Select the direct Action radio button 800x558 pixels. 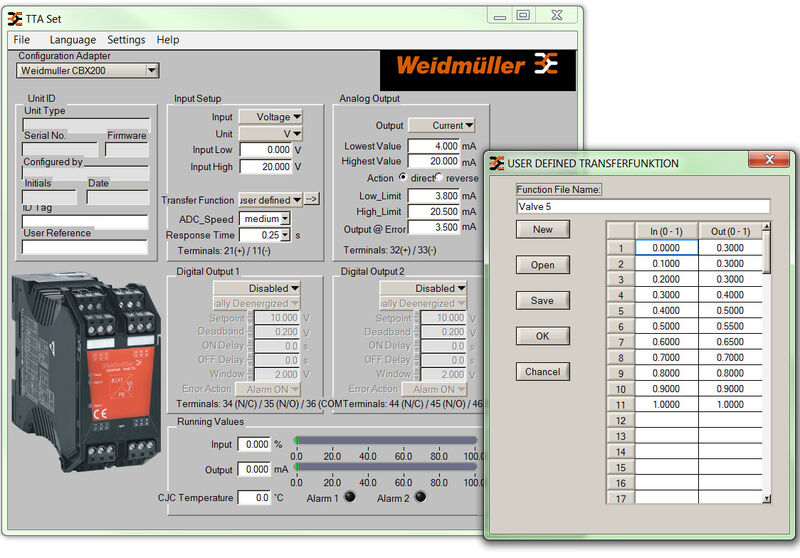[x=404, y=178]
